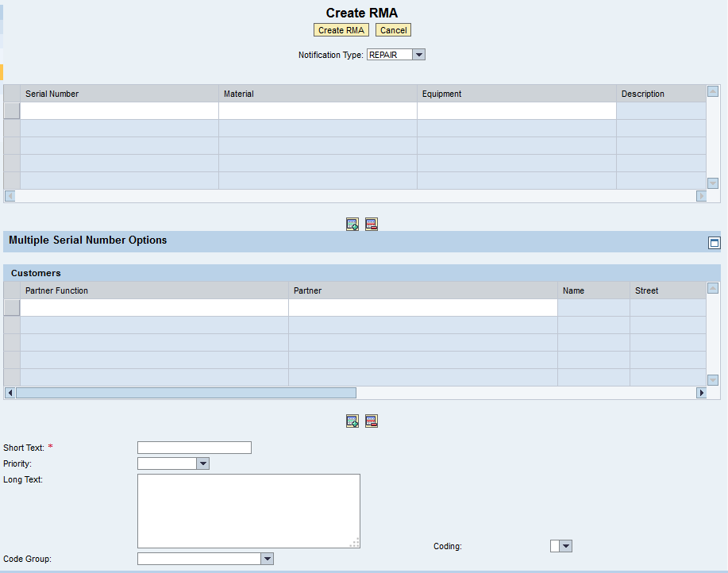Select the first row of Customers table
728x573 pixels.
(12, 308)
